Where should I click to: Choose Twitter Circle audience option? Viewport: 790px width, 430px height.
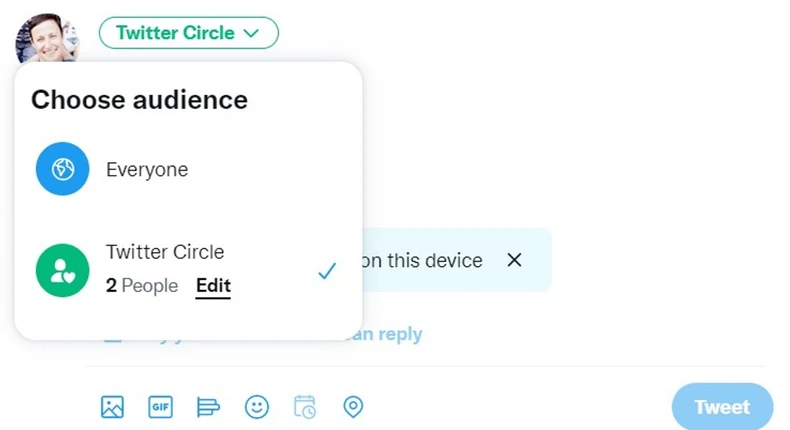(165, 252)
